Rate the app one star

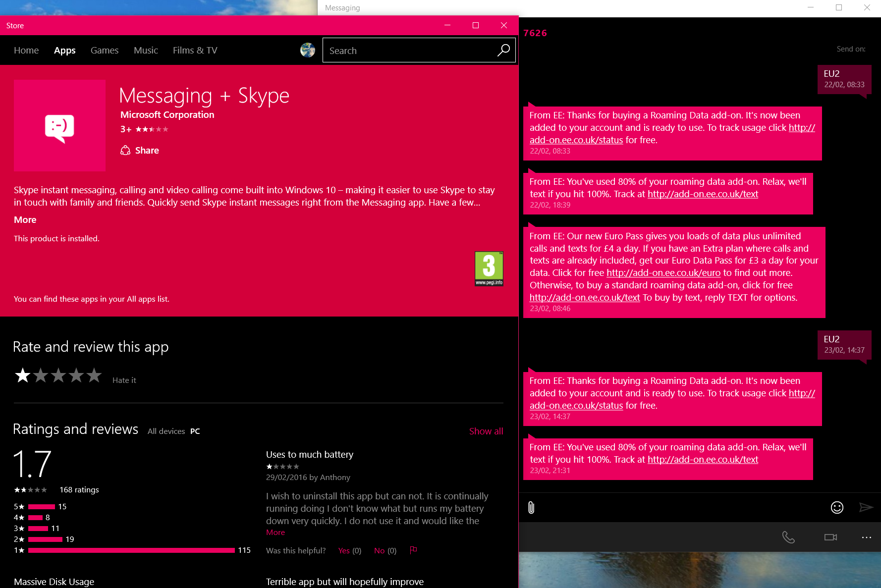tap(23, 375)
